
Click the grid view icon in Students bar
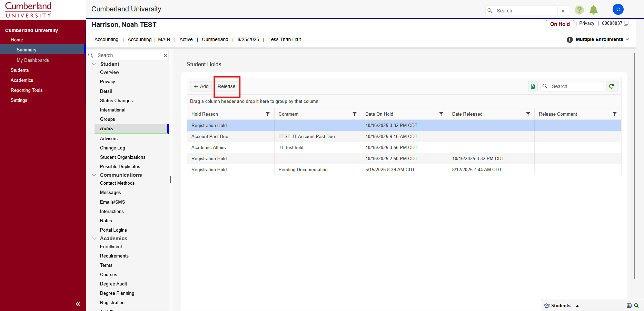coord(629,305)
